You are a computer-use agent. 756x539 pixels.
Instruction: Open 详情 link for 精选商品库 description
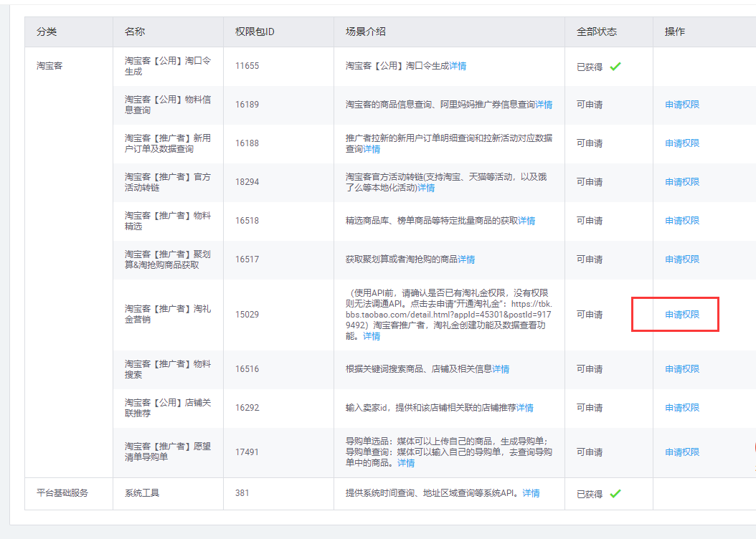[526, 221]
